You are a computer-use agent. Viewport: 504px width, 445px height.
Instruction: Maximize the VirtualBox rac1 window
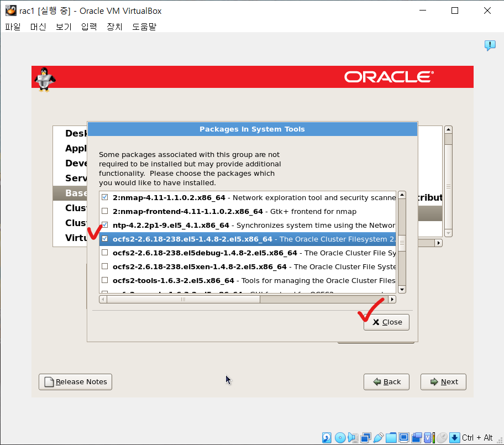coord(454,11)
